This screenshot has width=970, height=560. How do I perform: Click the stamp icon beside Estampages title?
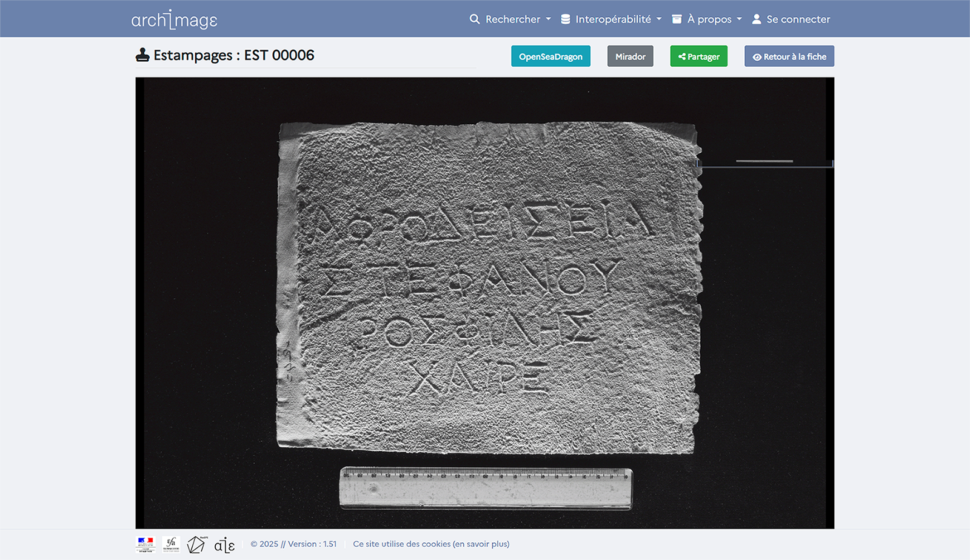[142, 55]
